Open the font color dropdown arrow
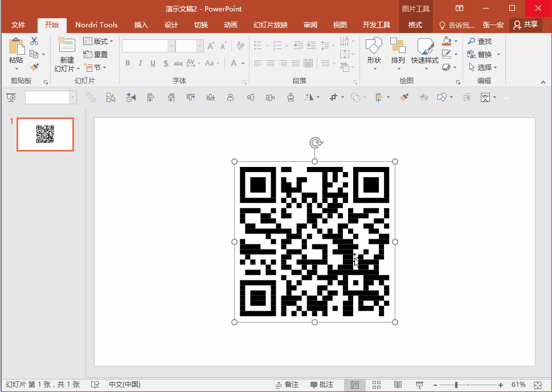This screenshot has height=392, width=552. [243, 63]
